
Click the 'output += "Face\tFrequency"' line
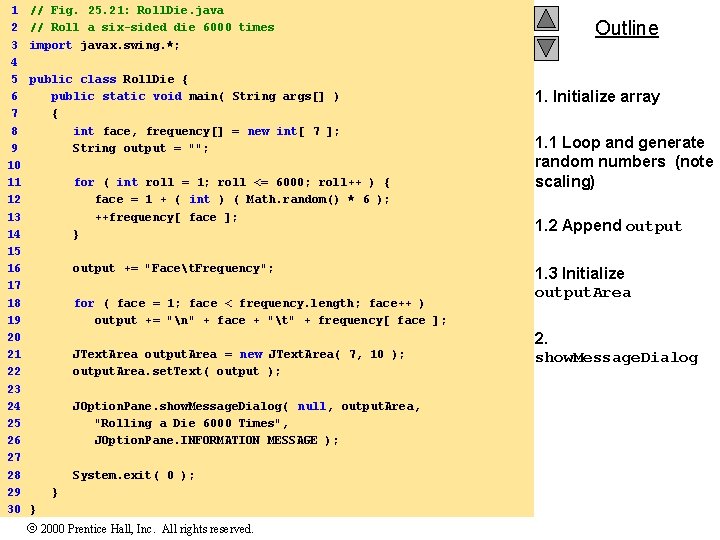(x=173, y=268)
